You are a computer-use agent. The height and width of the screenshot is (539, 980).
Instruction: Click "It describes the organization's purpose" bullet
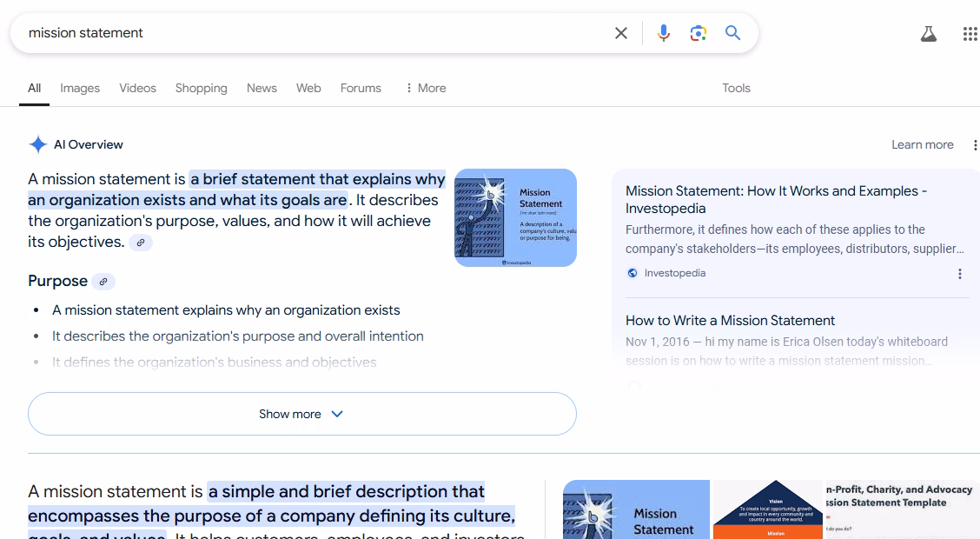[237, 336]
